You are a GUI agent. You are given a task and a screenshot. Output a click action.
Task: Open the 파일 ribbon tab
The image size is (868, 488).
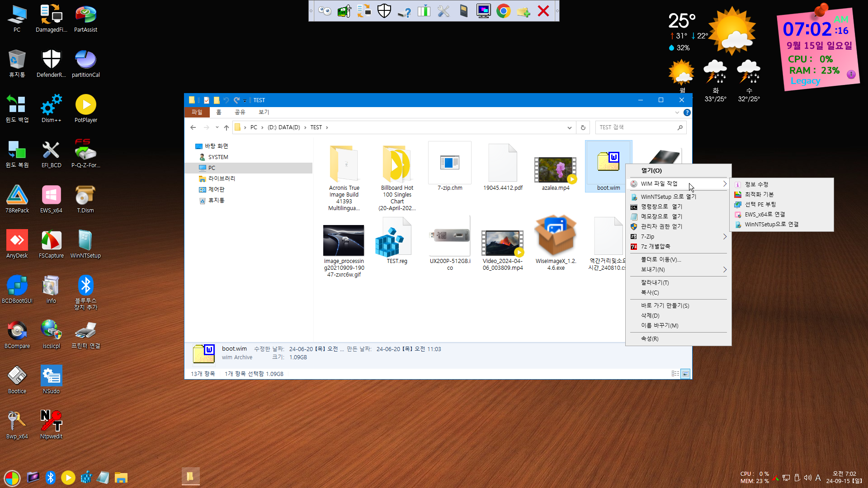[197, 112]
